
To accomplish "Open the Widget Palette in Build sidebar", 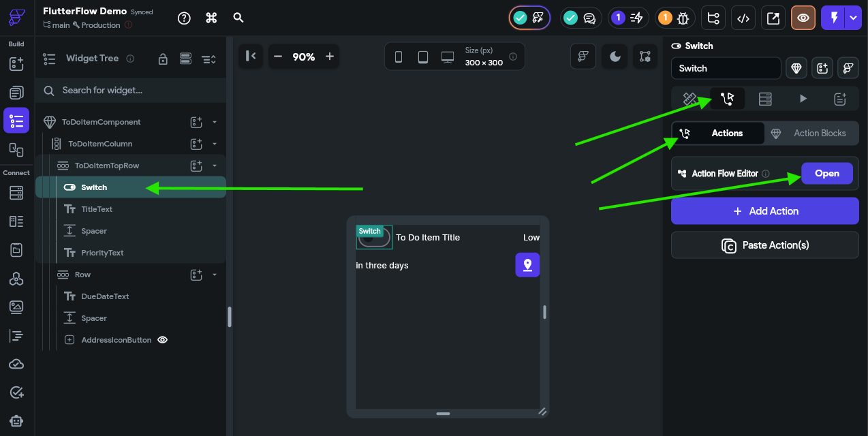I will coord(16,64).
